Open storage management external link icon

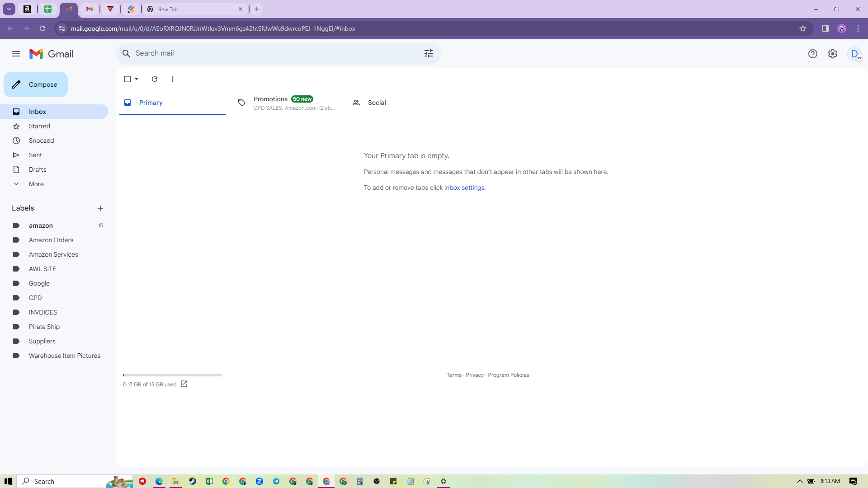click(x=184, y=384)
